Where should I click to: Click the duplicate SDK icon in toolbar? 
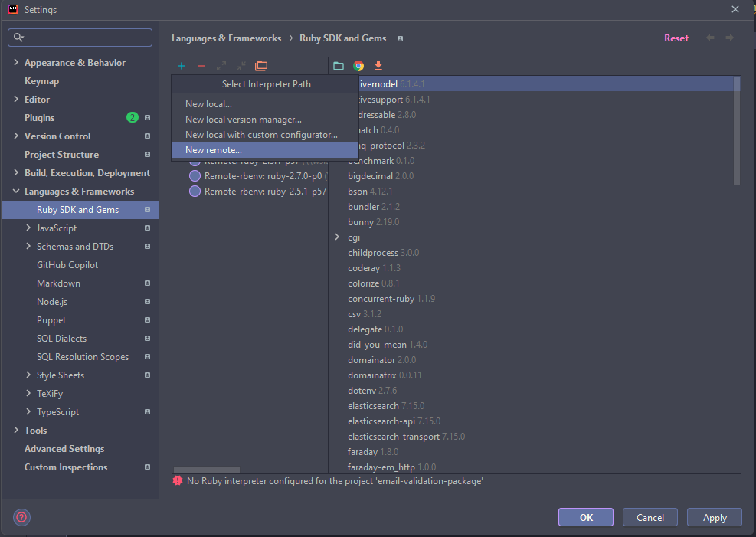click(260, 66)
